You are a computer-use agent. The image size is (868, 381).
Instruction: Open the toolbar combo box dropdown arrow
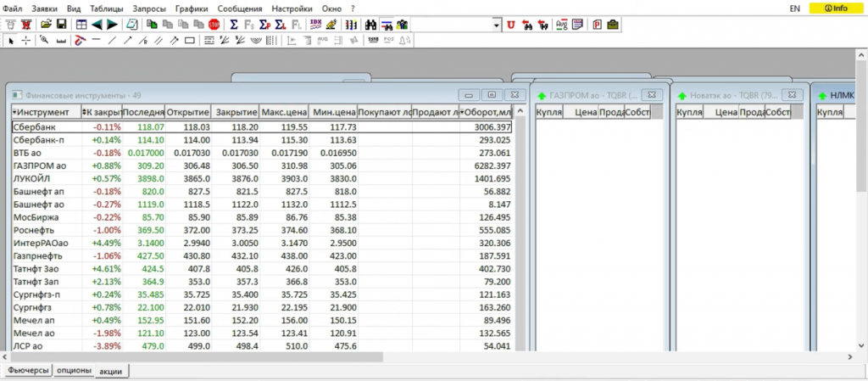pyautogui.click(x=496, y=25)
